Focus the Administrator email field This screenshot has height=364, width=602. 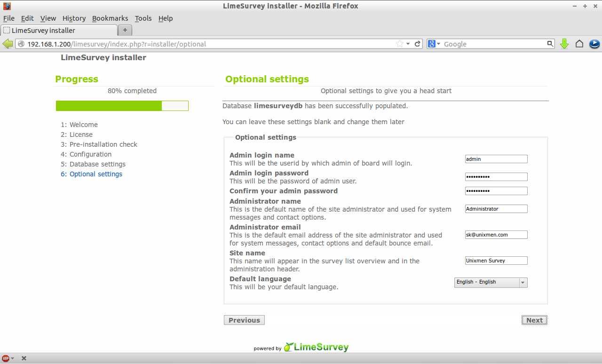tap(496, 235)
